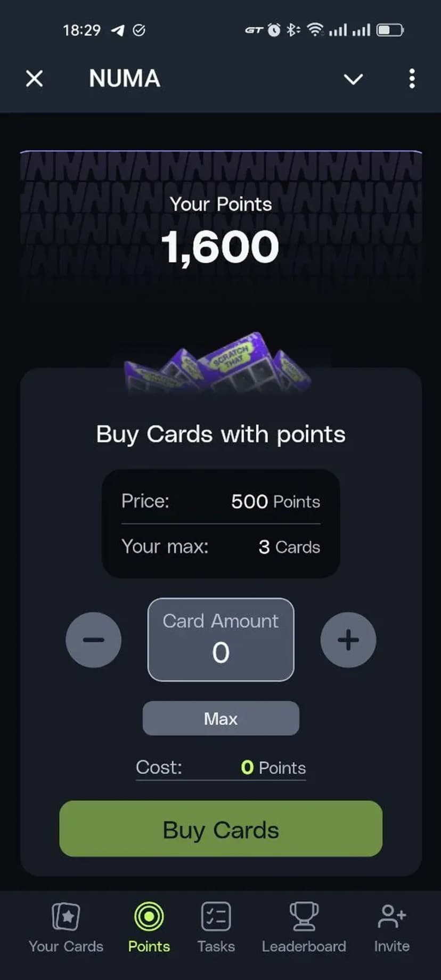Open the Your Cards tab
441x980 pixels.
click(66, 927)
